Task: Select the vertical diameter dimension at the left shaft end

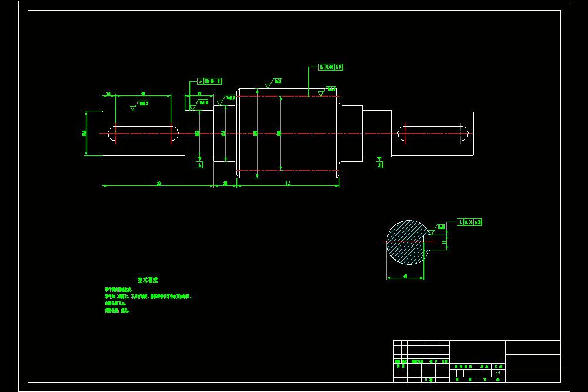Action: coord(84,133)
